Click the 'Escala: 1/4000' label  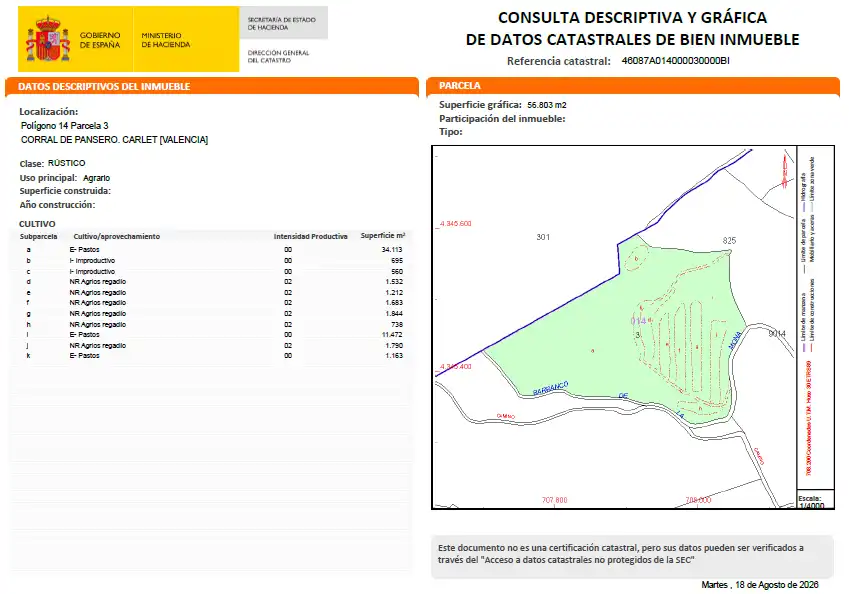coord(811,502)
